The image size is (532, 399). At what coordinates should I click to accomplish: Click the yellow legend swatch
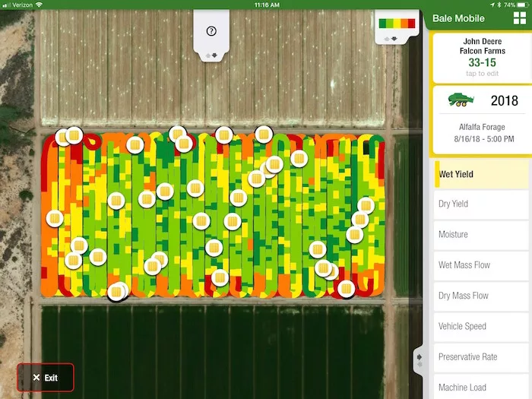point(397,24)
